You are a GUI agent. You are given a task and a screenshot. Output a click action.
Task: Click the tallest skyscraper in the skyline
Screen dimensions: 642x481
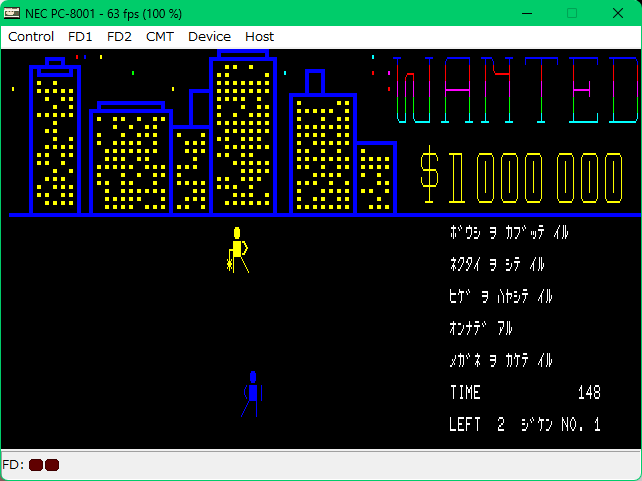click(243, 135)
